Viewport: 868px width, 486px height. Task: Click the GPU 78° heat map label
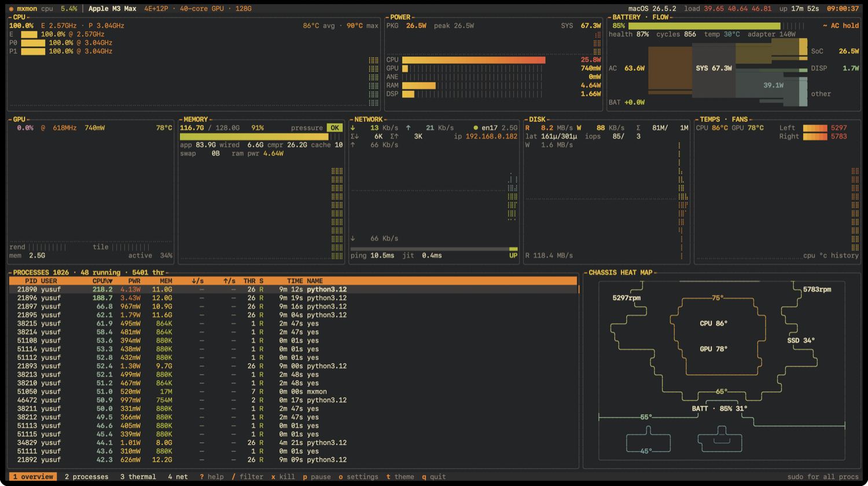coord(713,349)
